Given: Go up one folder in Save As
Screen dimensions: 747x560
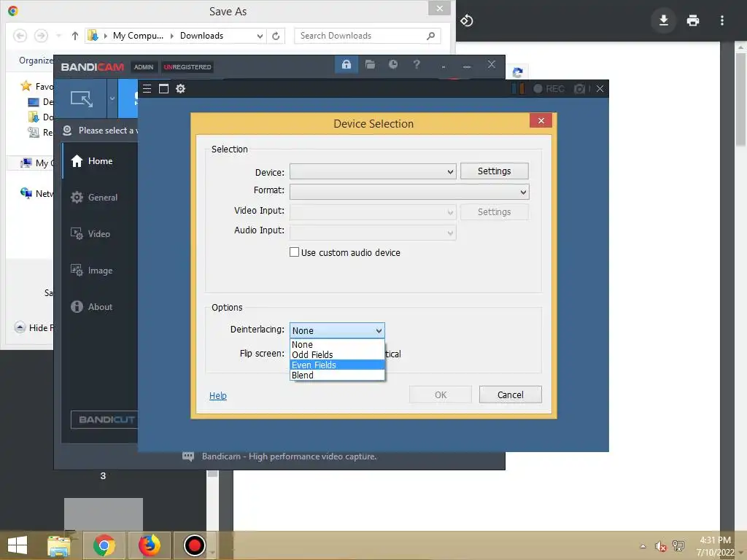Looking at the screenshot, I should [x=75, y=36].
